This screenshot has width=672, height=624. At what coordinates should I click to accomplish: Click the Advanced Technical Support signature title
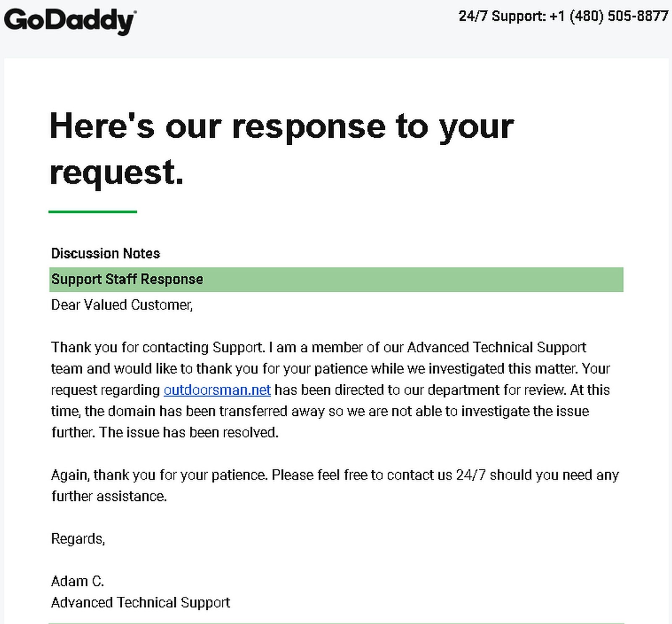[141, 602]
